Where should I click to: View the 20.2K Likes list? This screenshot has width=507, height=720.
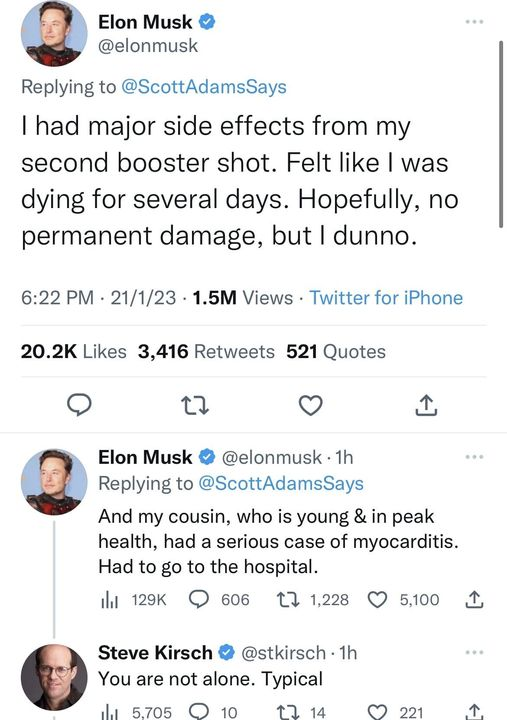click(73, 352)
